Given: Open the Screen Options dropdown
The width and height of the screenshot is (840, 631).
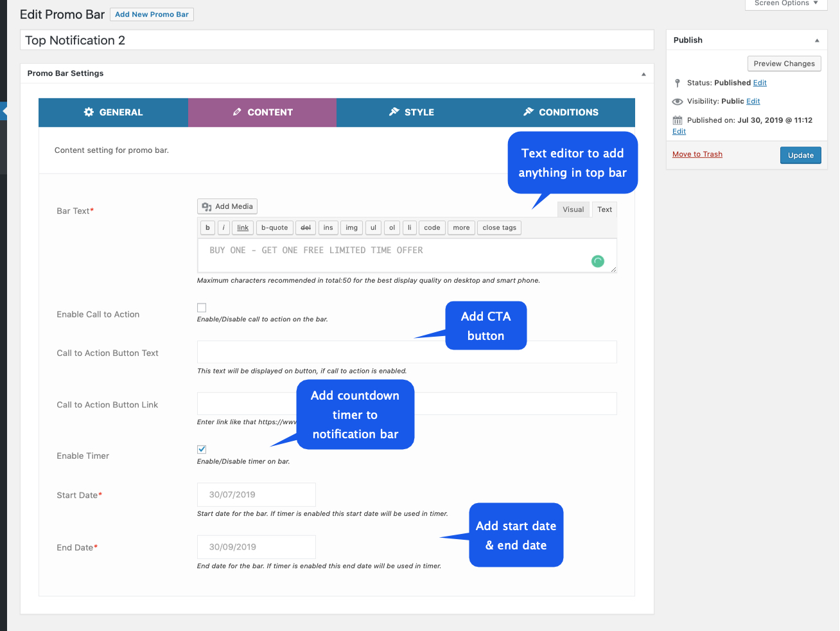Looking at the screenshot, I should click(x=786, y=4).
